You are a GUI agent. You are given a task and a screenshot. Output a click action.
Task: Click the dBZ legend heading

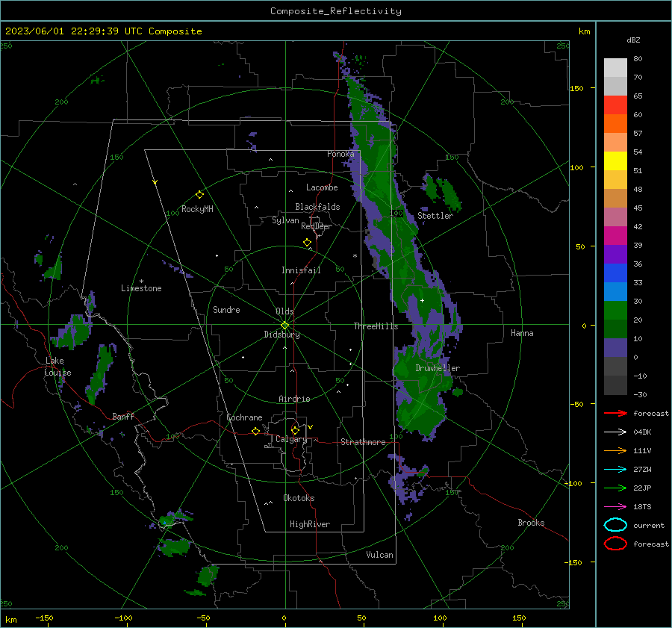633,40
